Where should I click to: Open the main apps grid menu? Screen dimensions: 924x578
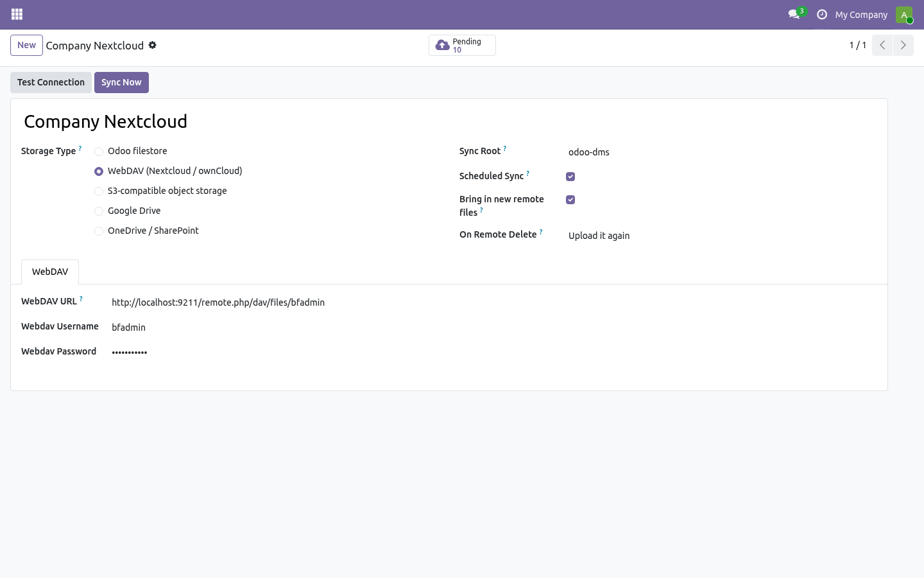(x=17, y=14)
